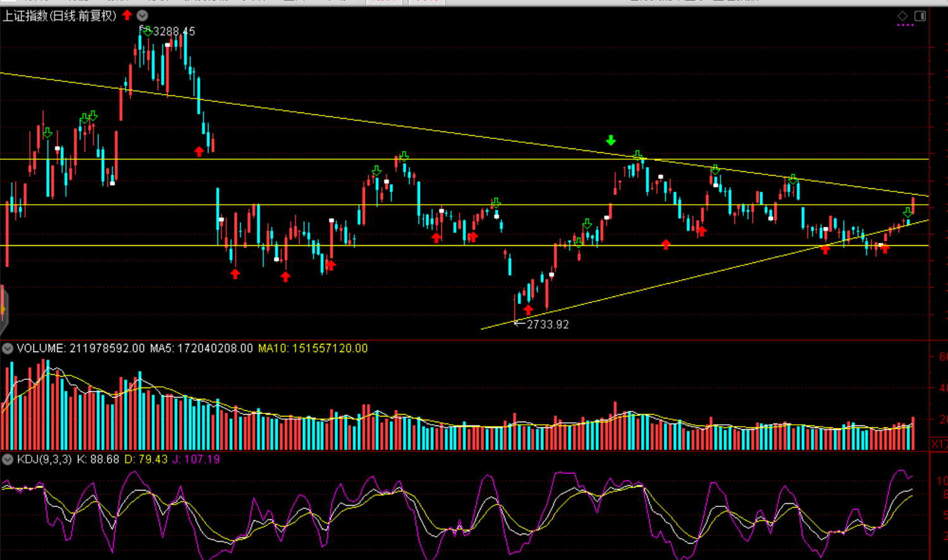Image resolution: width=948 pixels, height=560 pixels.
Task: Click the solid green down arrow signal
Action: coord(610,140)
